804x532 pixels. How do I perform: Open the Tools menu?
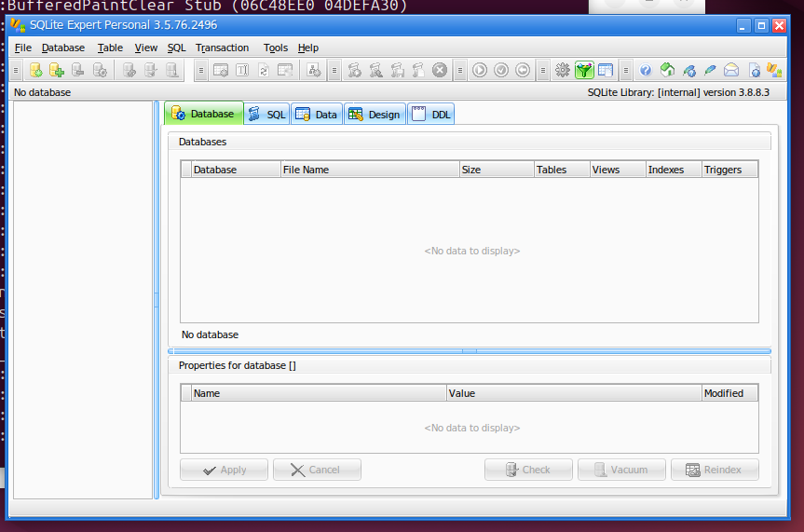pyautogui.click(x=276, y=48)
